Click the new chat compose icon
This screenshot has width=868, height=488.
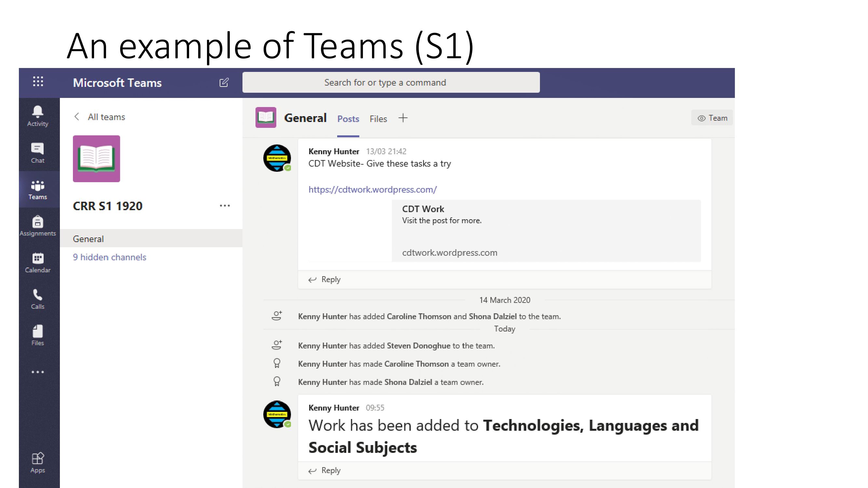[224, 83]
